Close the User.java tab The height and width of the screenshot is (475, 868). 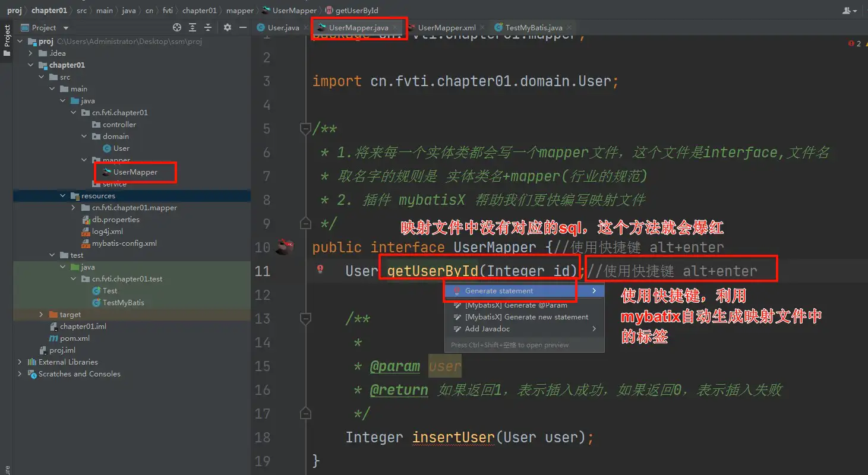coord(307,27)
